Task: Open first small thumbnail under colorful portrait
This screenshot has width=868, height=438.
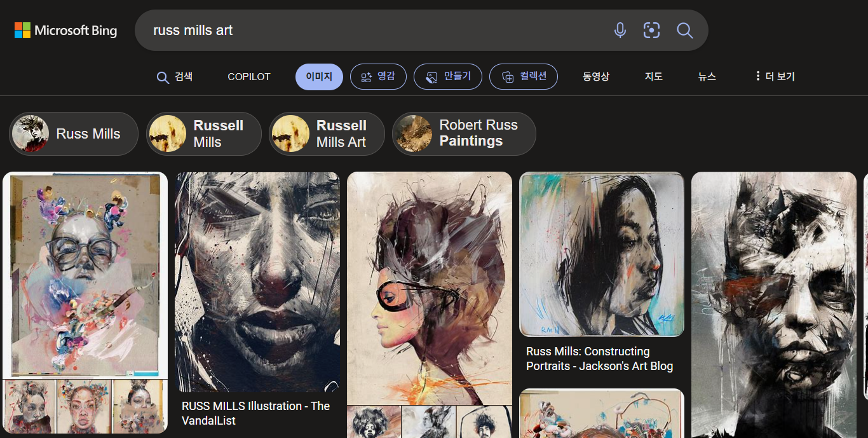Action: [30, 407]
